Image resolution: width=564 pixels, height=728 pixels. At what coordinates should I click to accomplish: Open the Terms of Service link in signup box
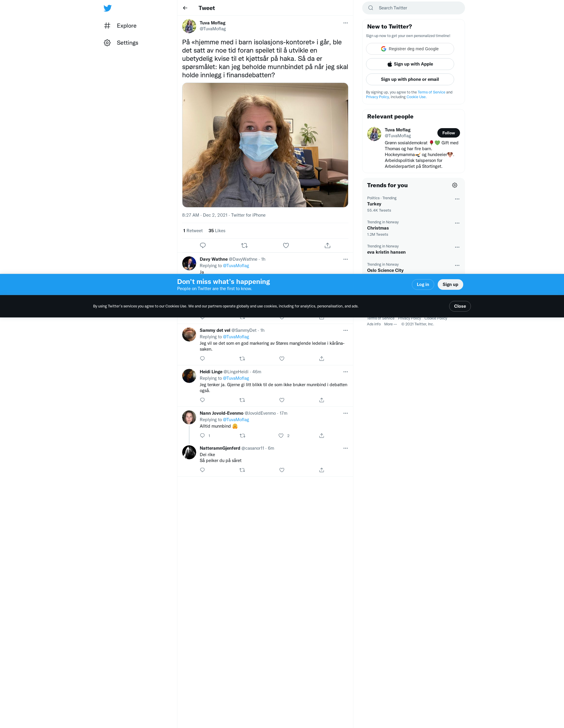click(431, 92)
